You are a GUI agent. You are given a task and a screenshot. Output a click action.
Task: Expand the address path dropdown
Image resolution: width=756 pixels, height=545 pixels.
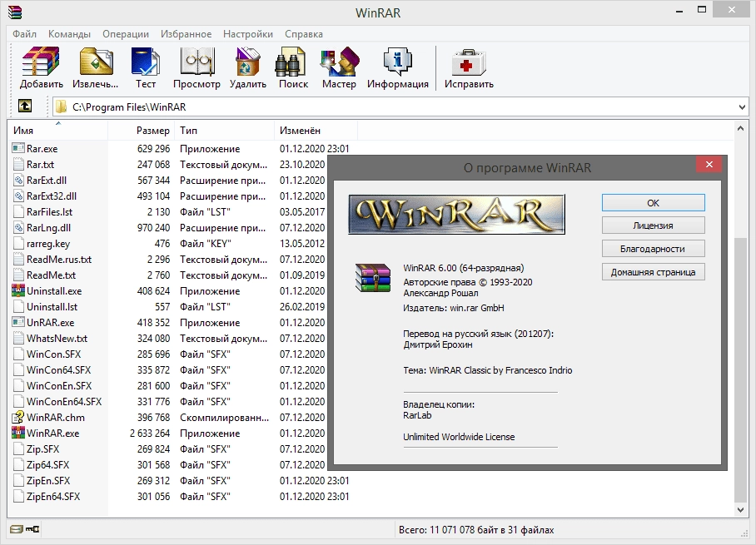click(x=742, y=107)
